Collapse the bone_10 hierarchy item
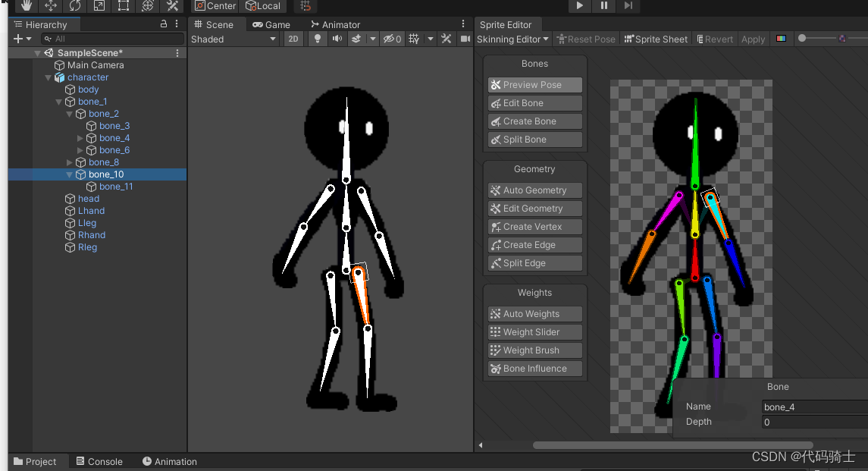 (69, 174)
